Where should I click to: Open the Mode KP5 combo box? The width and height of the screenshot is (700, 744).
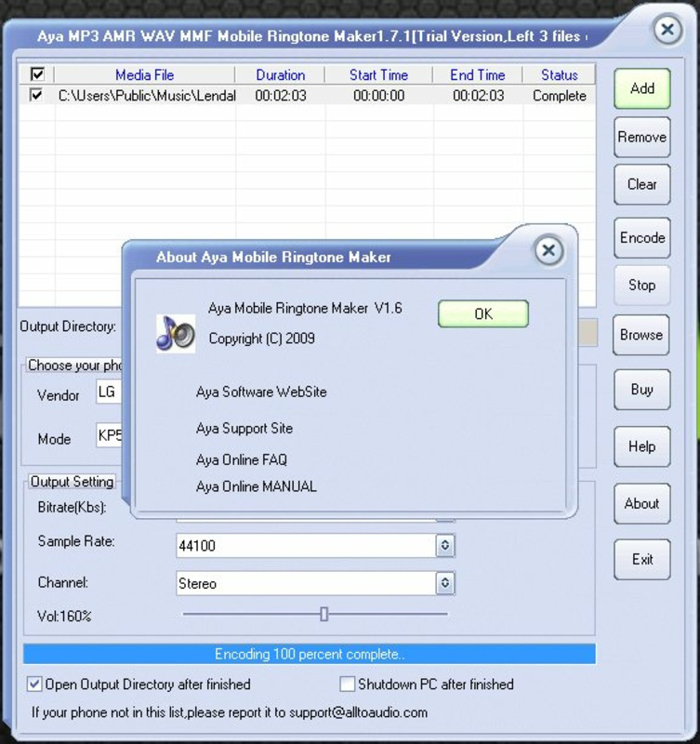pos(109,435)
